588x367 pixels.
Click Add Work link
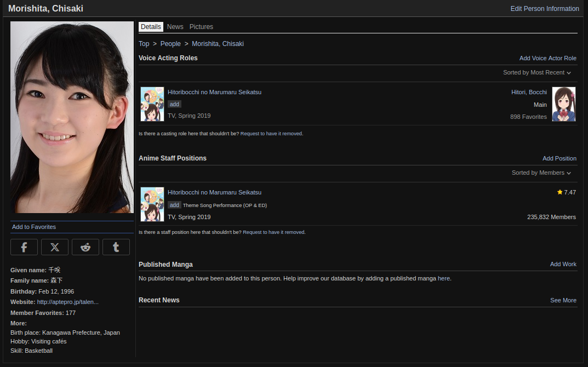coord(563,264)
